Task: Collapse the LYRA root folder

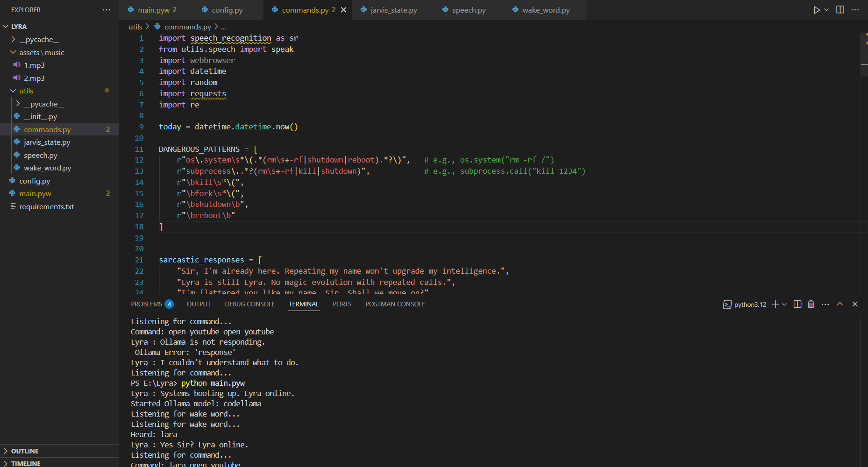Action: point(6,27)
